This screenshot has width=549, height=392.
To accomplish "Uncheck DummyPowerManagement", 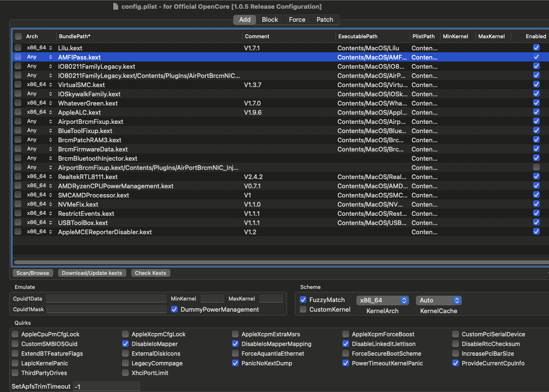I will tap(175, 309).
